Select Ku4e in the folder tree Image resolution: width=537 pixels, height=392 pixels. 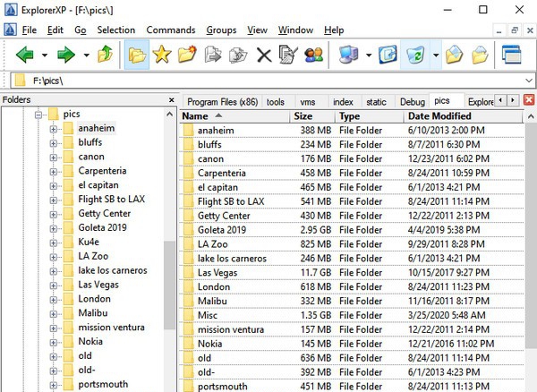click(x=89, y=242)
